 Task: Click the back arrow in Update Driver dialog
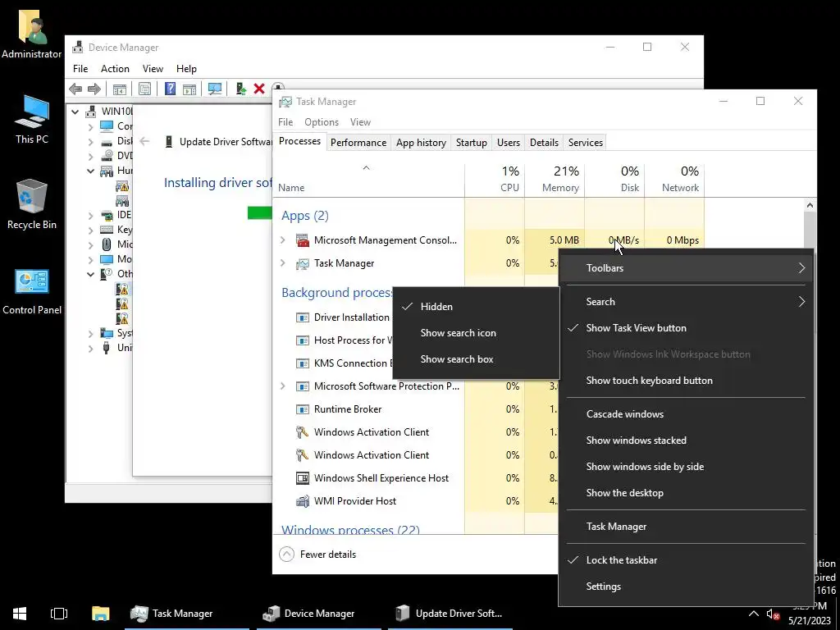144,141
